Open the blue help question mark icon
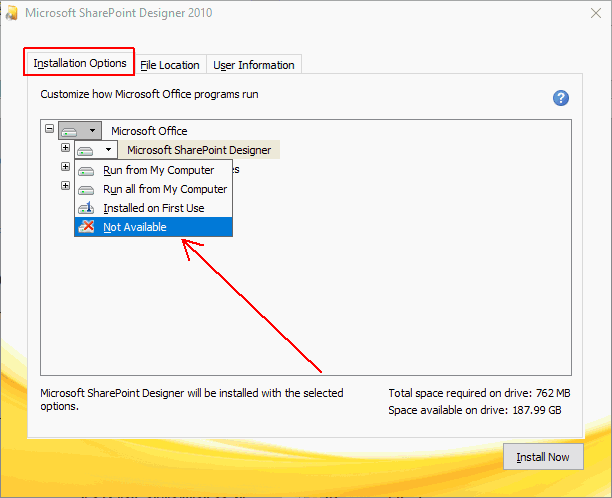The height and width of the screenshot is (498, 612). click(x=560, y=98)
